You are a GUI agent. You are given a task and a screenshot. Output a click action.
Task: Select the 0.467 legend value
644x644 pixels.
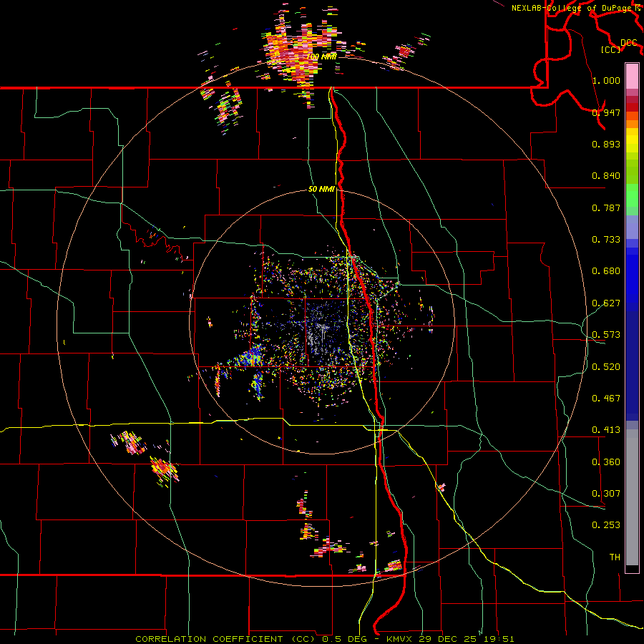click(x=606, y=399)
